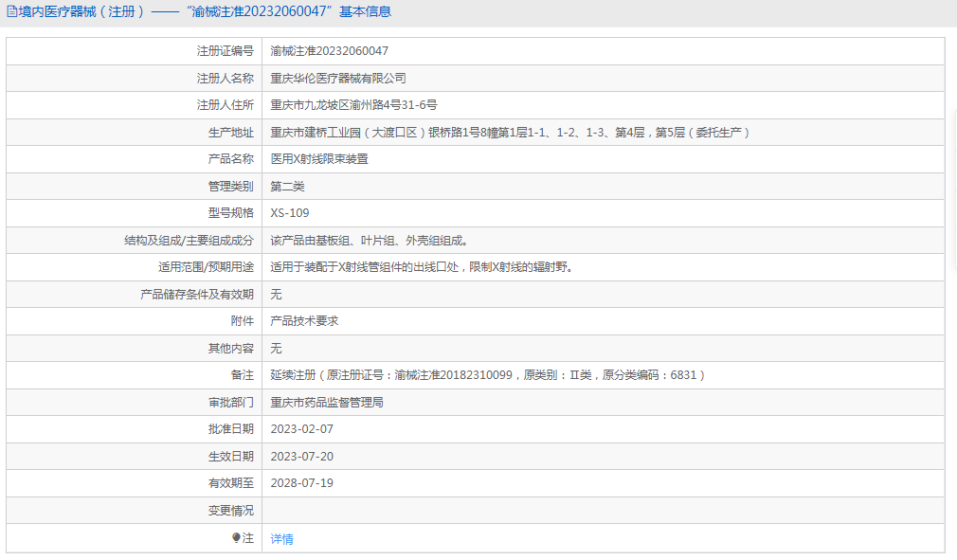Click 无 in 其他内容 row
This screenshot has height=560, width=957.
(276, 349)
